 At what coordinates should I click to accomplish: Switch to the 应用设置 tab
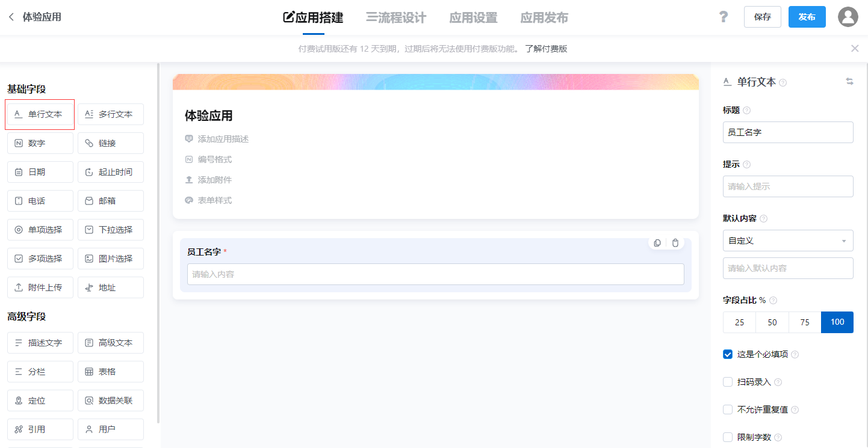tap(473, 17)
